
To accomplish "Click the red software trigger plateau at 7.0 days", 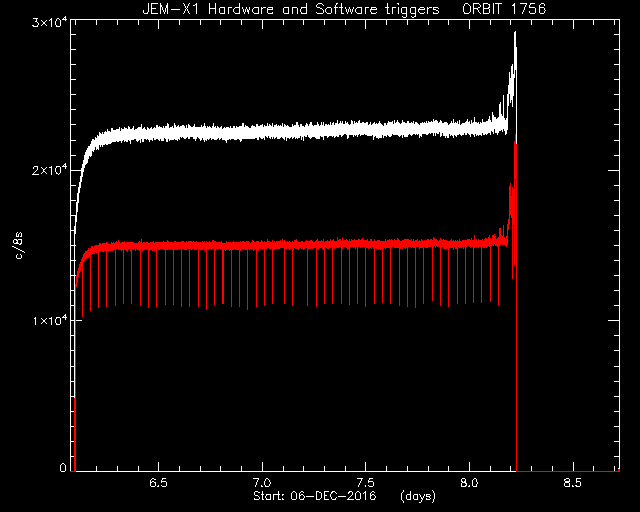I will tap(262, 245).
